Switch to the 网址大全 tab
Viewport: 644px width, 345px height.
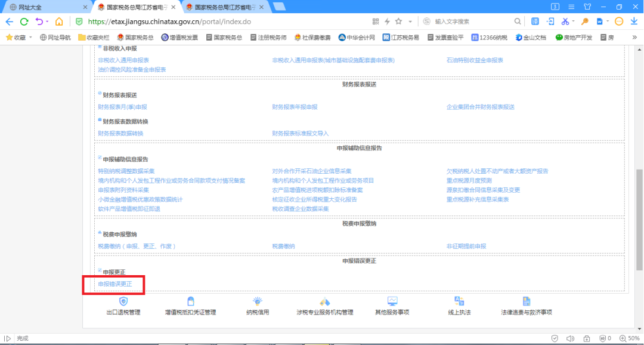coord(48,7)
